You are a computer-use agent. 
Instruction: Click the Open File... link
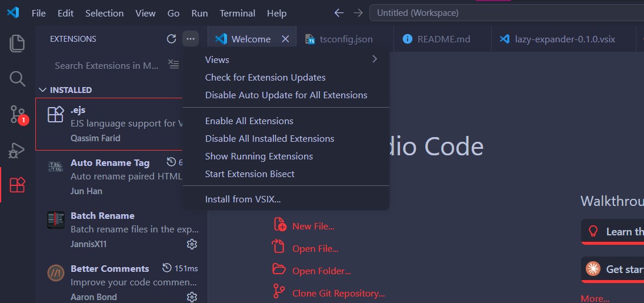[x=315, y=249]
